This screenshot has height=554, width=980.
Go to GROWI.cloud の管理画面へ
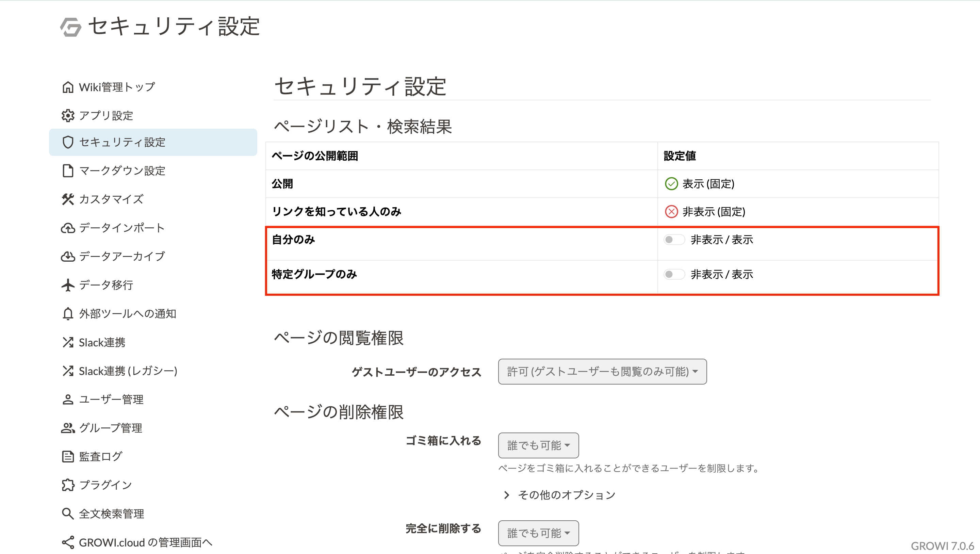coord(145,542)
